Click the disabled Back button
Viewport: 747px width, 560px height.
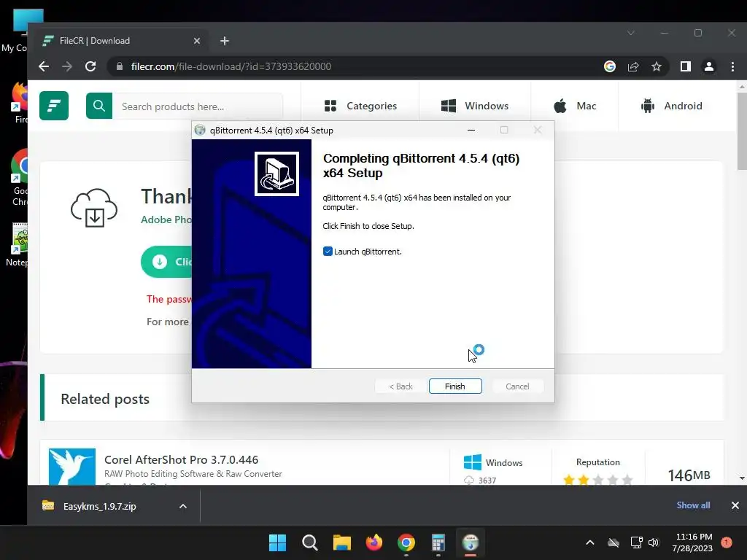(400, 386)
